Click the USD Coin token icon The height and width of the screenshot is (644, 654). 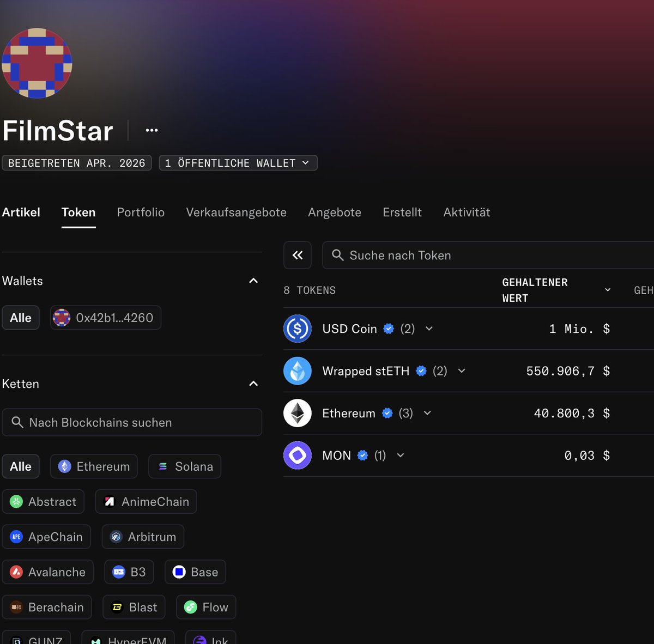tap(298, 329)
